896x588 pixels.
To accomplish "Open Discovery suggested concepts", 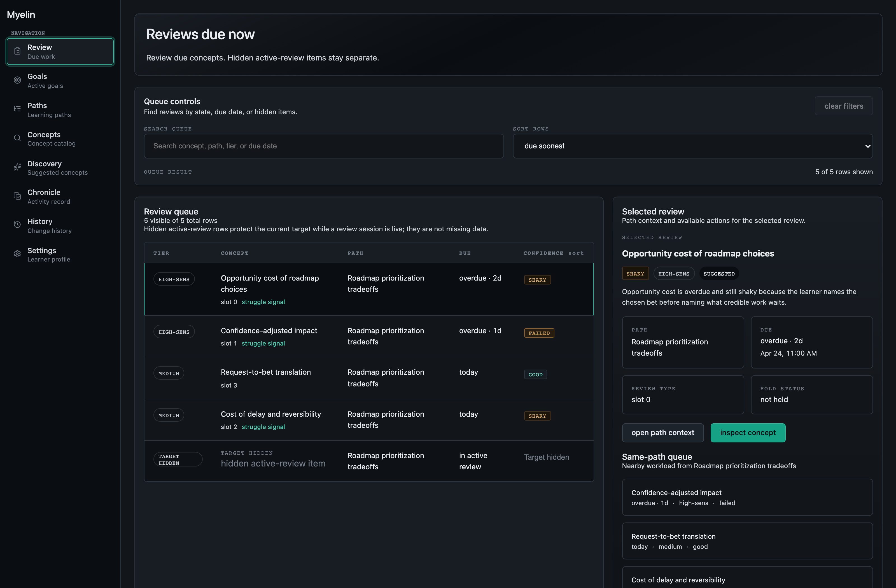I will [x=60, y=167].
